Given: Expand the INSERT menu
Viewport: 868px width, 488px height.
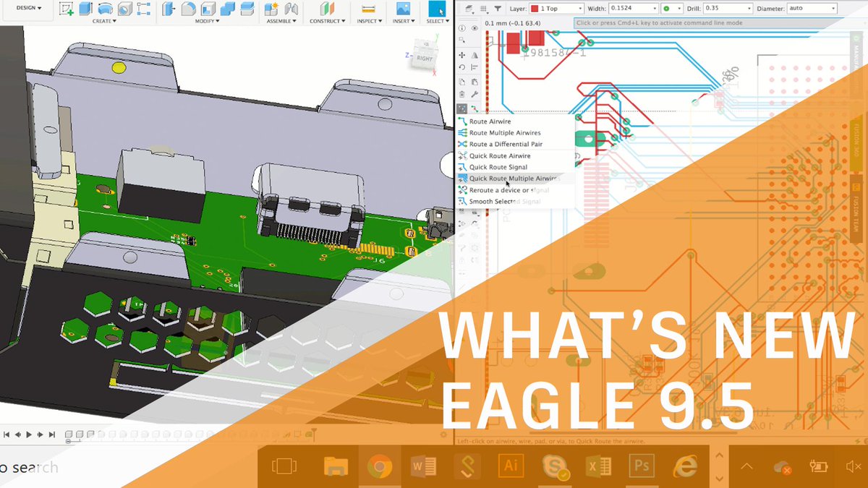Looking at the screenshot, I should coord(404,21).
